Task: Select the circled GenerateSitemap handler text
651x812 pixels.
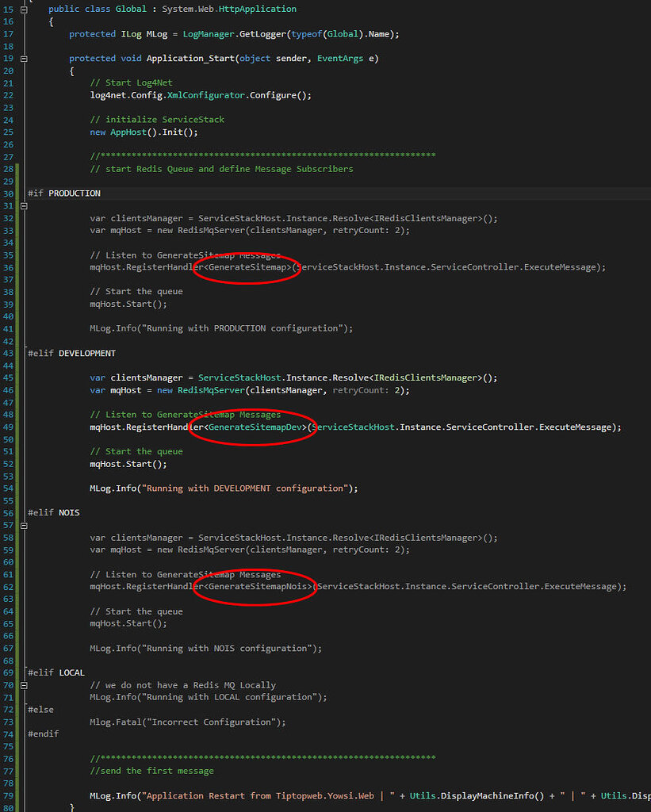Action: pyautogui.click(x=246, y=267)
